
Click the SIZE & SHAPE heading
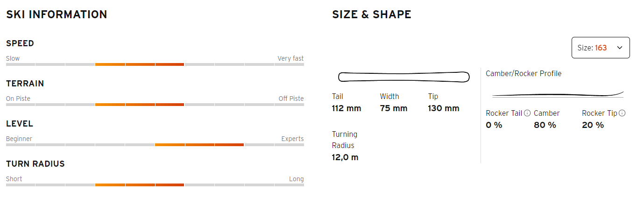372,14
